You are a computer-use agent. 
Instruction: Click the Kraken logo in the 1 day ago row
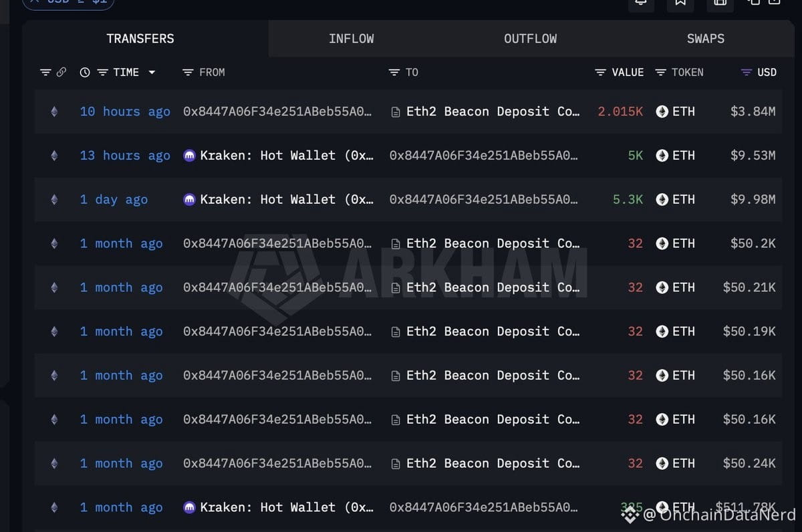190,200
